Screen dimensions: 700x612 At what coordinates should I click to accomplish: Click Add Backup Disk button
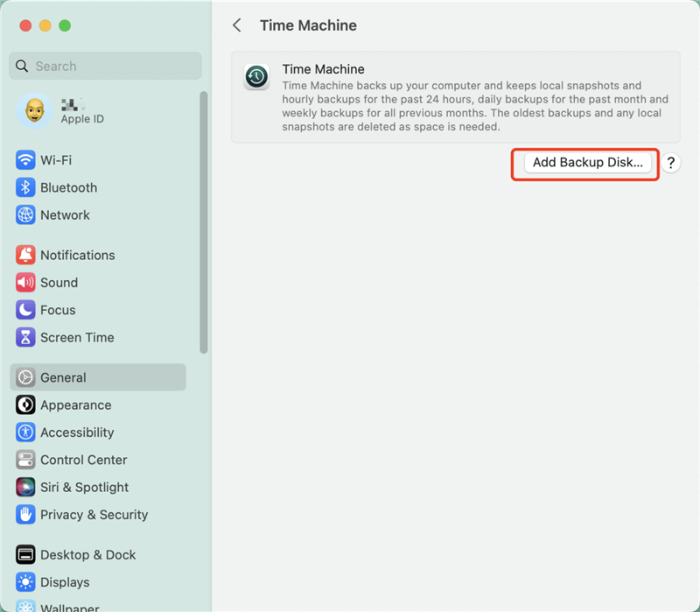584,163
